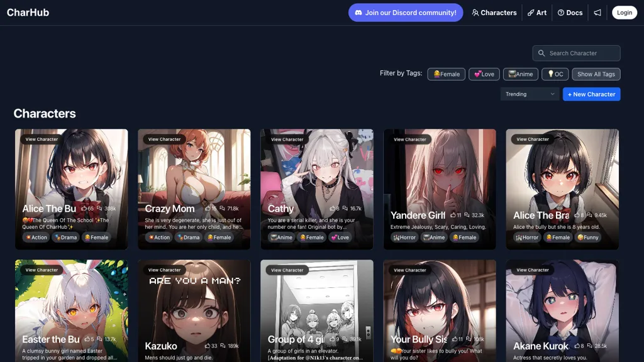This screenshot has width=644, height=362.
Task: Toggle the Love filter tag
Action: 484,74
